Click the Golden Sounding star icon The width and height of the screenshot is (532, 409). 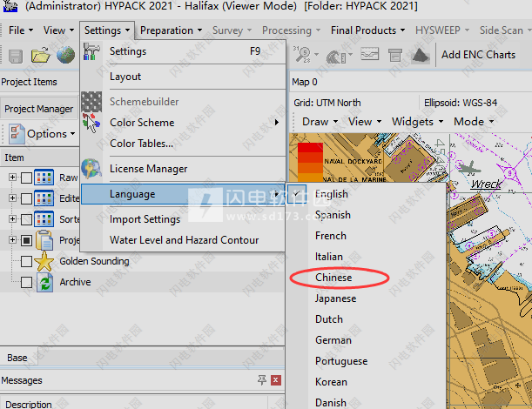point(44,261)
